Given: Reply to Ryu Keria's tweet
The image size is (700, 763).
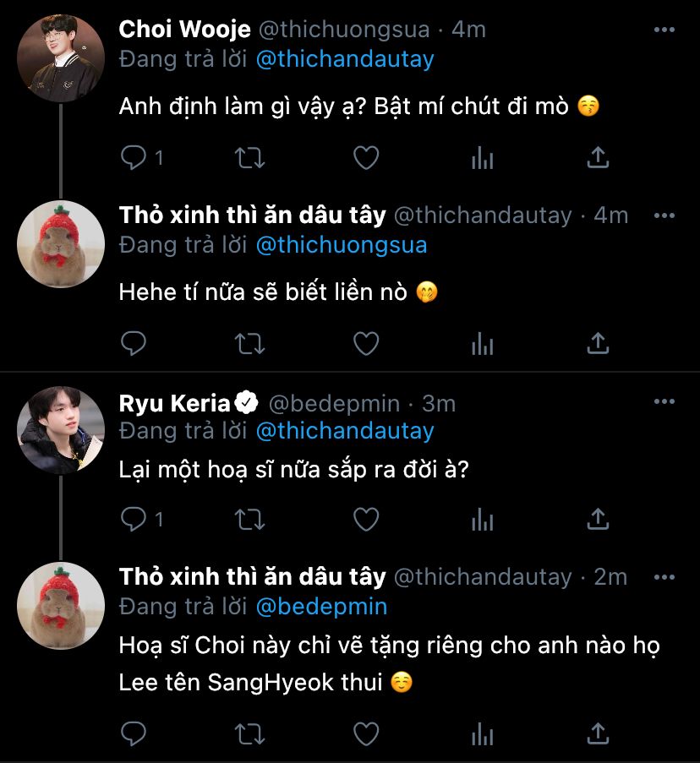Looking at the screenshot, I should click(x=134, y=518).
